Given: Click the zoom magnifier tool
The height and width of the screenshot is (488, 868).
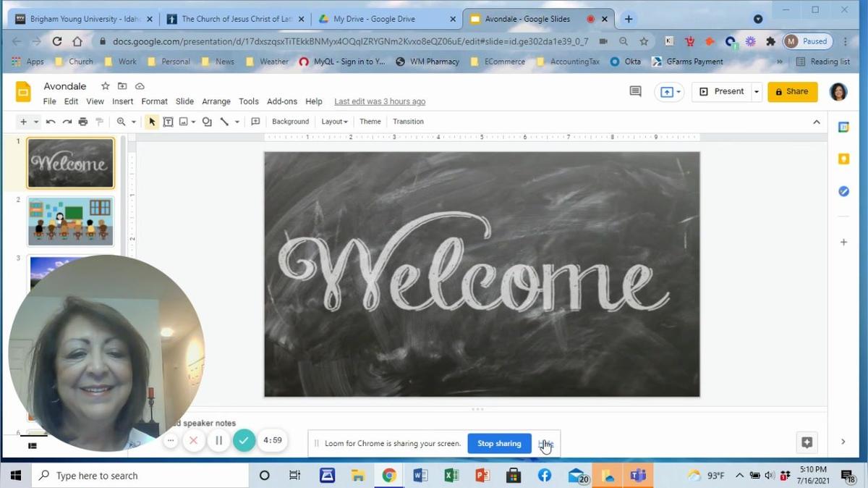Looking at the screenshot, I should coord(121,122).
